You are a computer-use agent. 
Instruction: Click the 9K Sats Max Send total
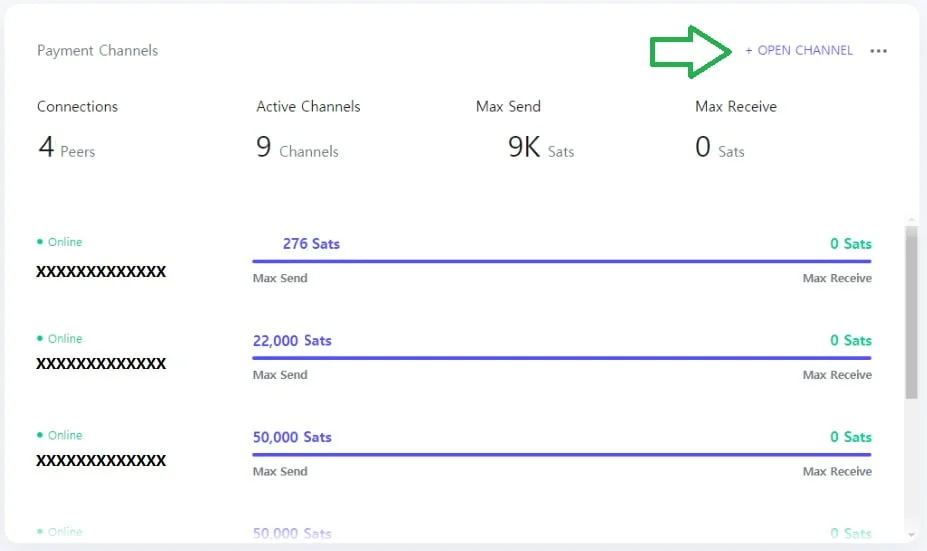coord(541,147)
